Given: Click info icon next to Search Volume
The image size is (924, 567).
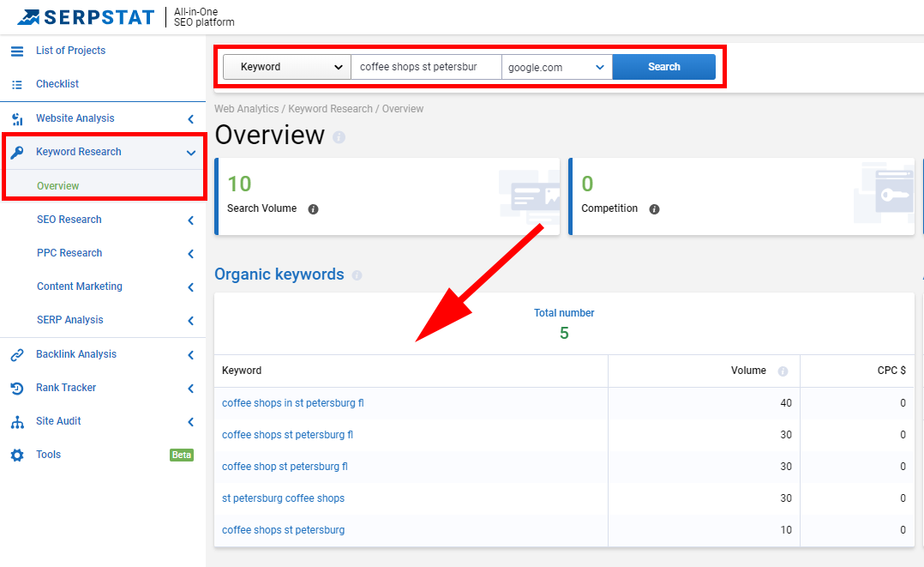Looking at the screenshot, I should pyautogui.click(x=313, y=209).
